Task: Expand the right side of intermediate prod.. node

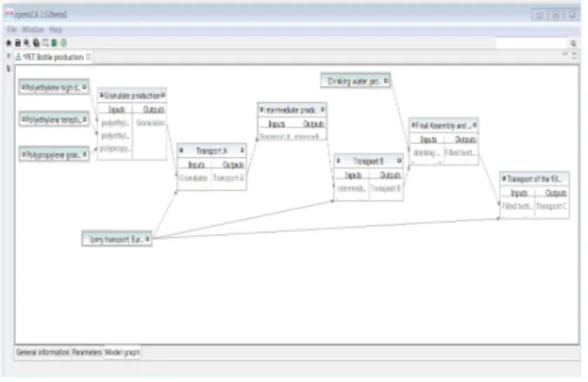Action: [322, 110]
